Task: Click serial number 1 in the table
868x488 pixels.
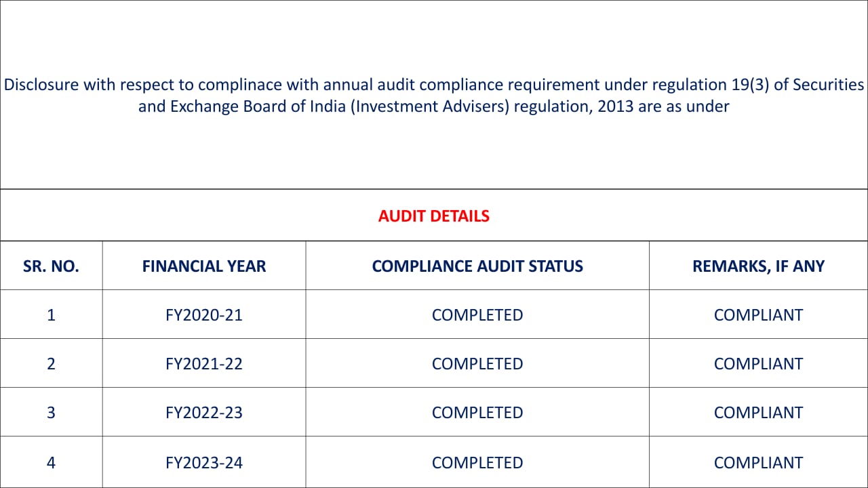Action: pyautogui.click(x=51, y=315)
